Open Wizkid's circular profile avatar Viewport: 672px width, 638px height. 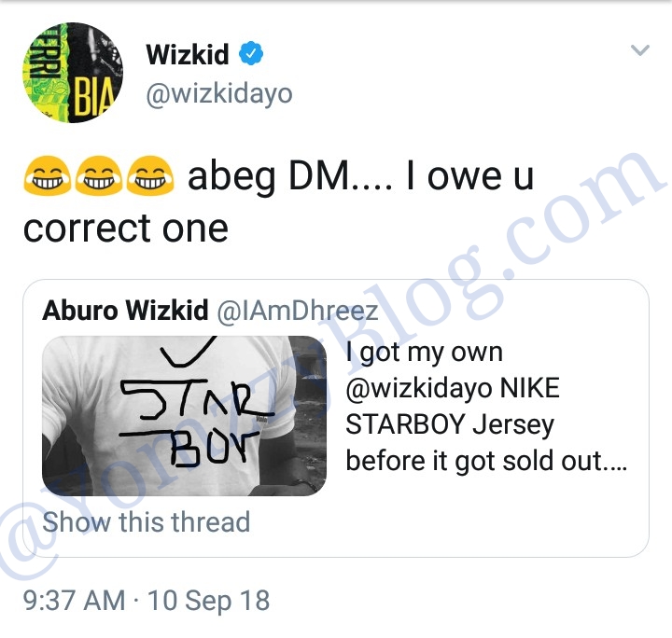(x=73, y=73)
